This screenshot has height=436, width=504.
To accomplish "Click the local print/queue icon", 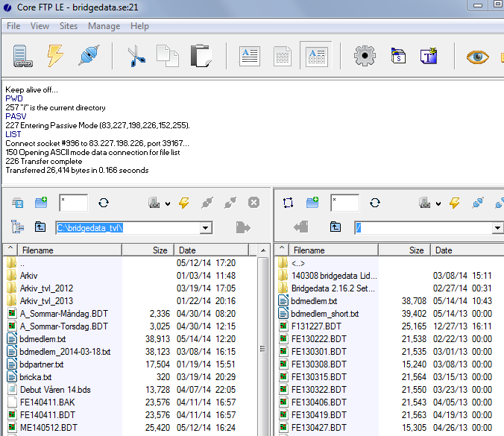I will pos(154,203).
